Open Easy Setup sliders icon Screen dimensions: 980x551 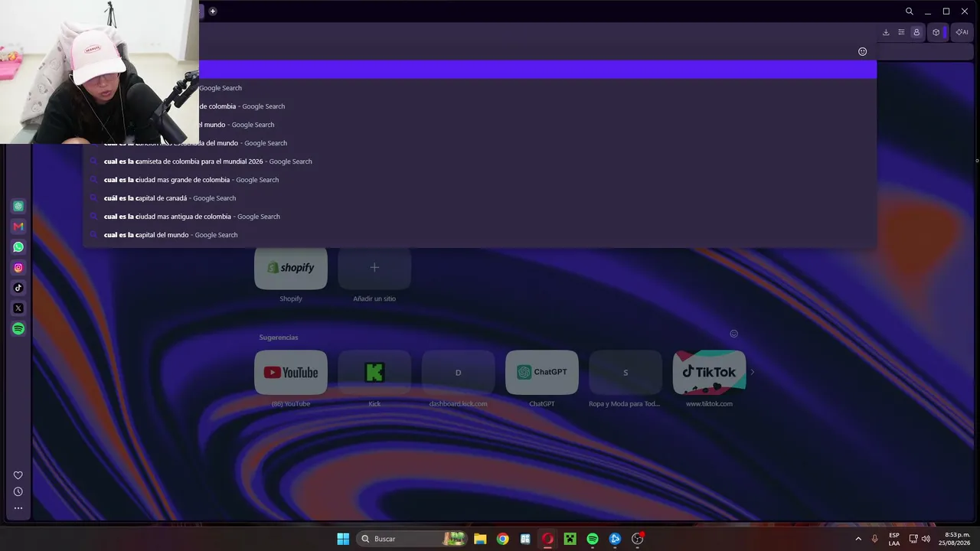pos(901,32)
